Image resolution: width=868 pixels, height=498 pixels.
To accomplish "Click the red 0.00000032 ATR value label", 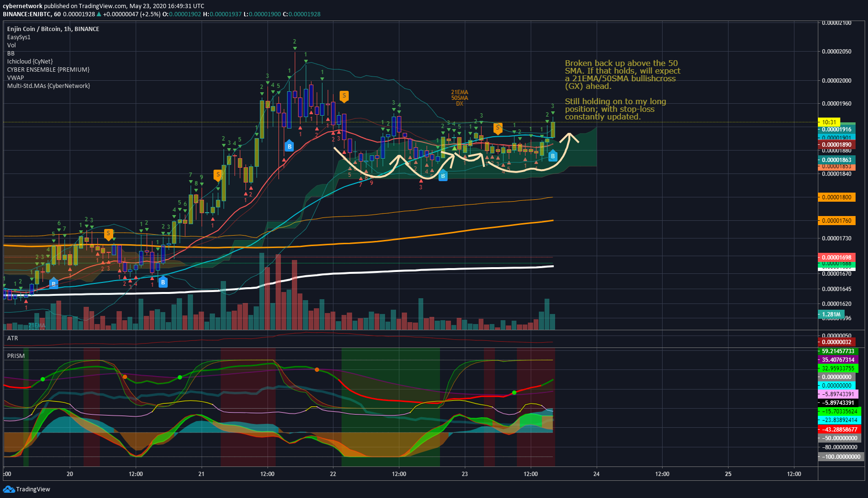I will (x=836, y=342).
